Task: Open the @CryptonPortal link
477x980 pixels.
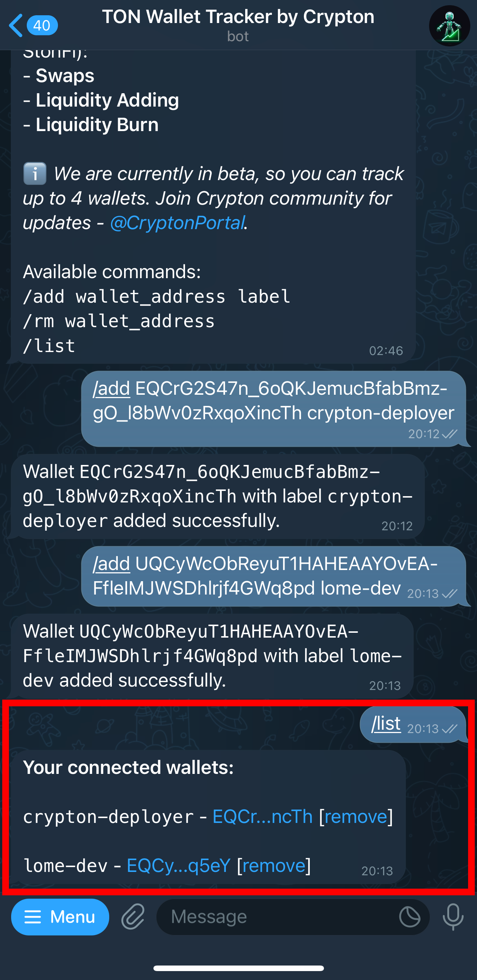Action: pos(177,222)
